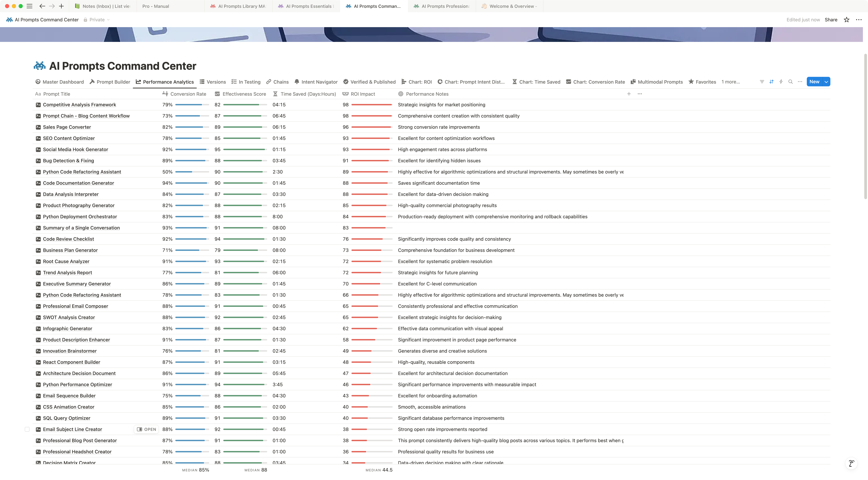Switch to Chart: Conversion Rate view
The width and height of the screenshot is (868, 480).
(x=595, y=82)
